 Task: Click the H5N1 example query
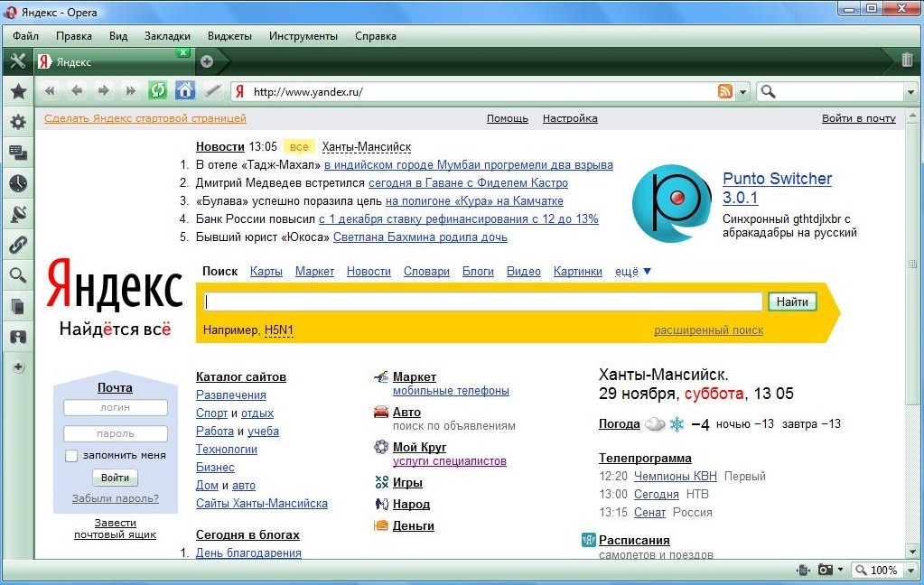279,330
